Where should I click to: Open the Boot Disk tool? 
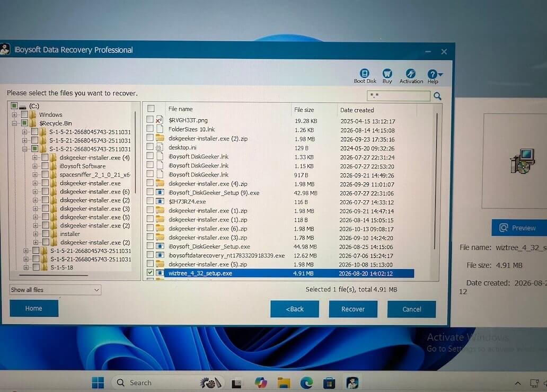[x=365, y=73]
